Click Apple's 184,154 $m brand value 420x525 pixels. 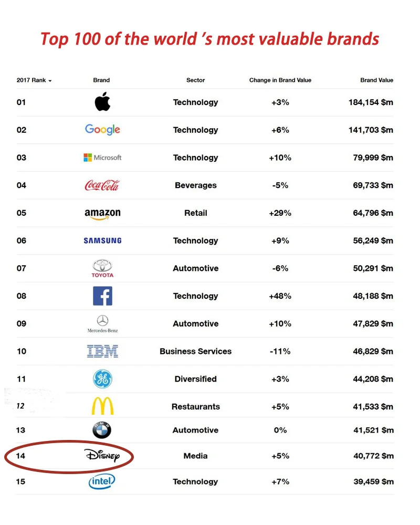point(371,102)
